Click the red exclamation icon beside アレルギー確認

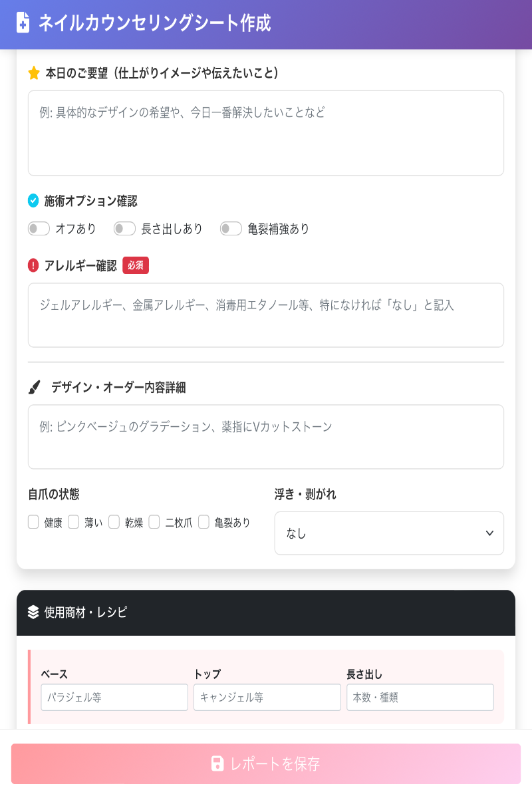[x=34, y=265]
